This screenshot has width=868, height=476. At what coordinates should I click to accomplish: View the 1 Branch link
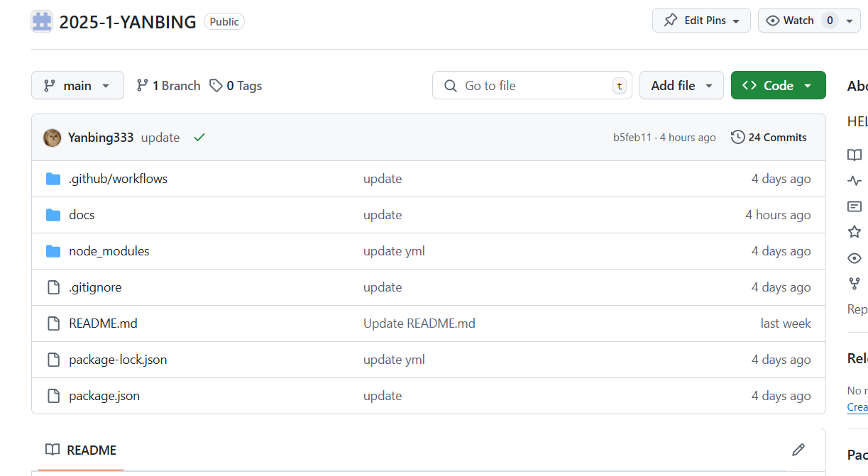tap(168, 86)
